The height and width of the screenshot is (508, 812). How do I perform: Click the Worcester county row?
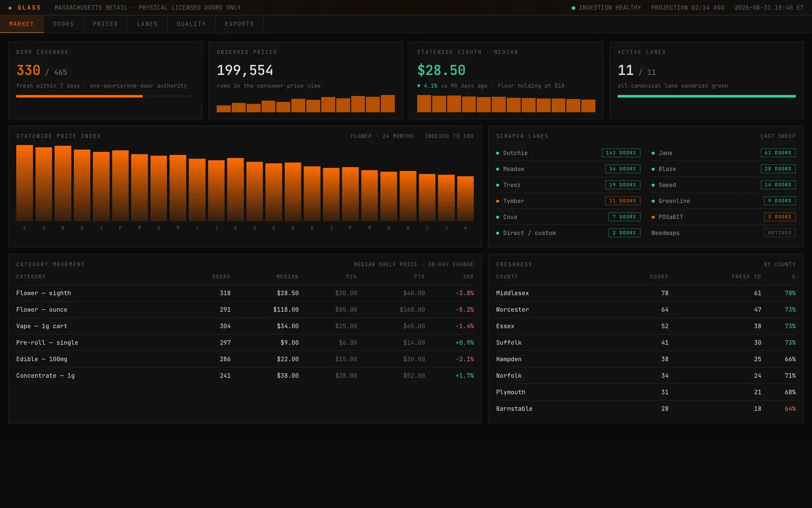646,310
